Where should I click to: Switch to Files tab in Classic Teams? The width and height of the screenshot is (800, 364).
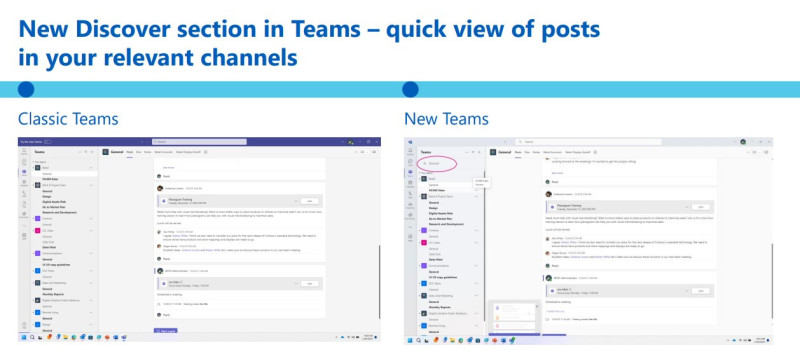point(138,152)
